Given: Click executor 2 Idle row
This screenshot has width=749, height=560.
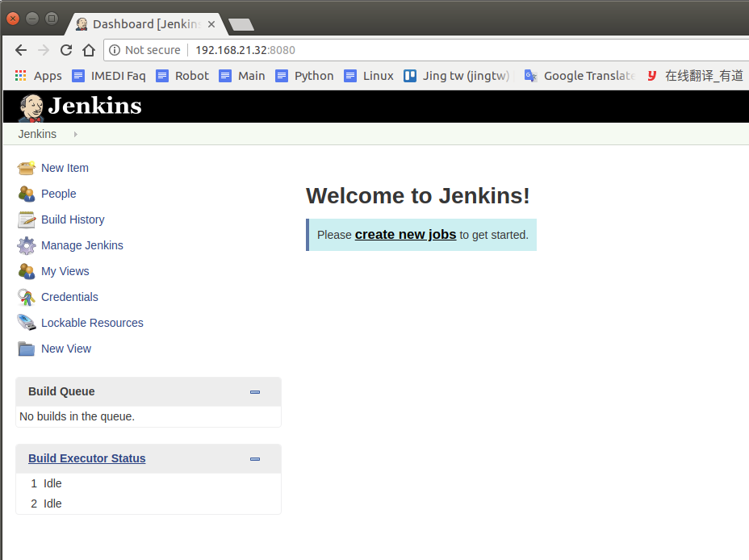Looking at the screenshot, I should pyautogui.click(x=148, y=504).
